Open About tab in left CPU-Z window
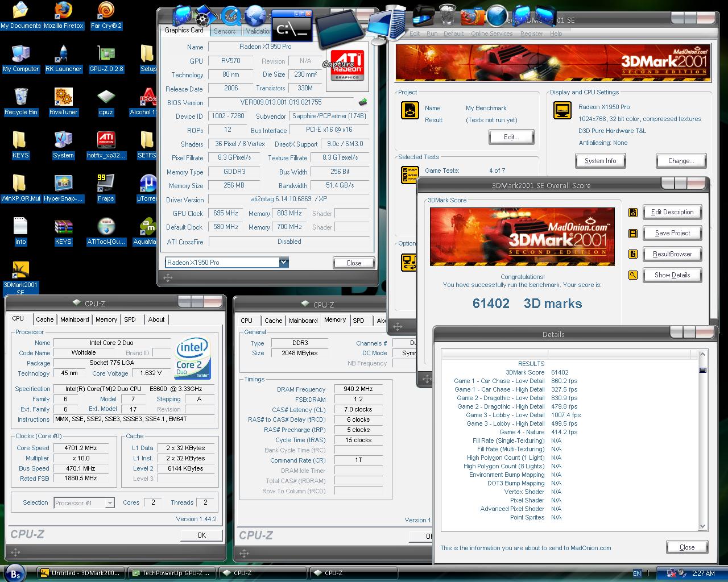 pyautogui.click(x=156, y=319)
